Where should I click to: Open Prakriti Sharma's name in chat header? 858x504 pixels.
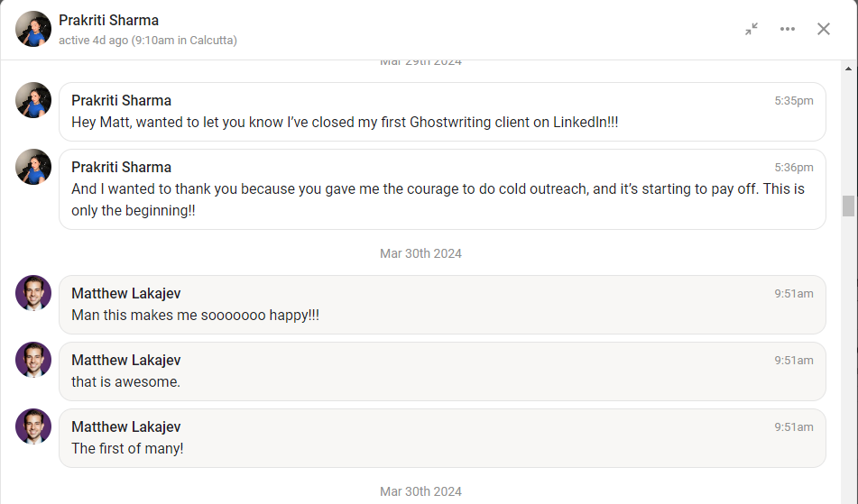pyautogui.click(x=108, y=20)
